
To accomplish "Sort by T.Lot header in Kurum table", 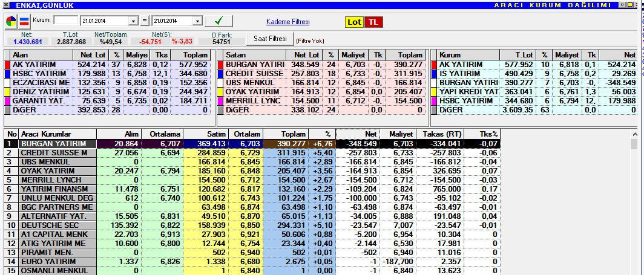I will coord(517,55).
